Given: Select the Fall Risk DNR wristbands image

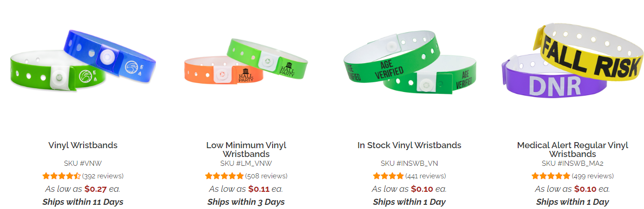Looking at the screenshot, I should coord(572,60).
